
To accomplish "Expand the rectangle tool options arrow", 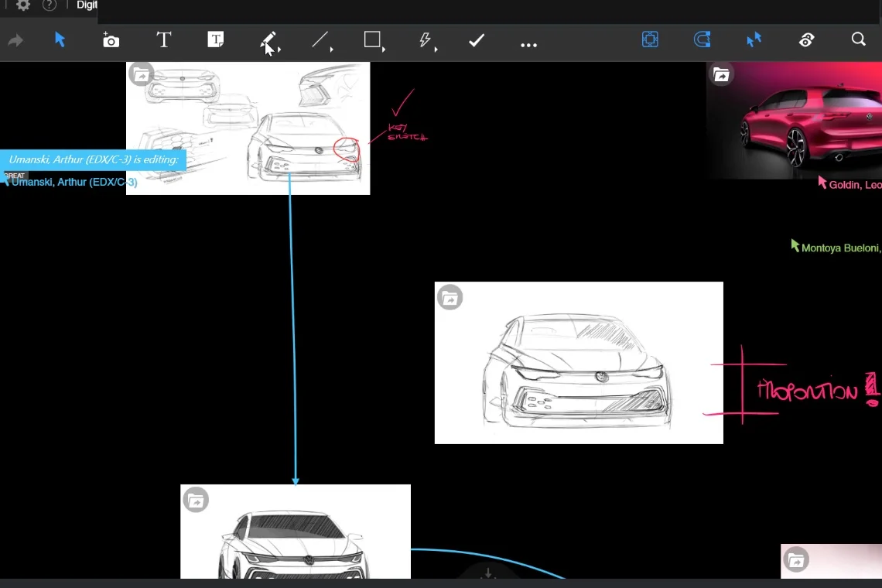I will (384, 50).
